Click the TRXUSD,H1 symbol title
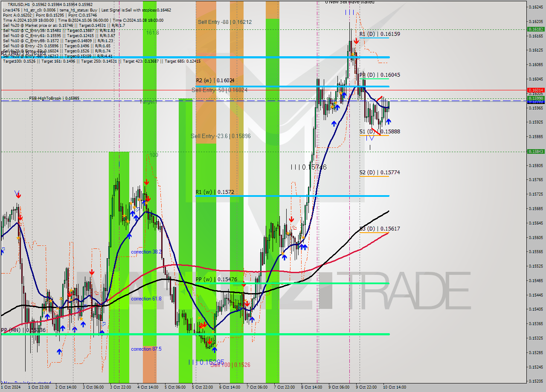This screenshot has width=546, height=392. click(x=18, y=4)
